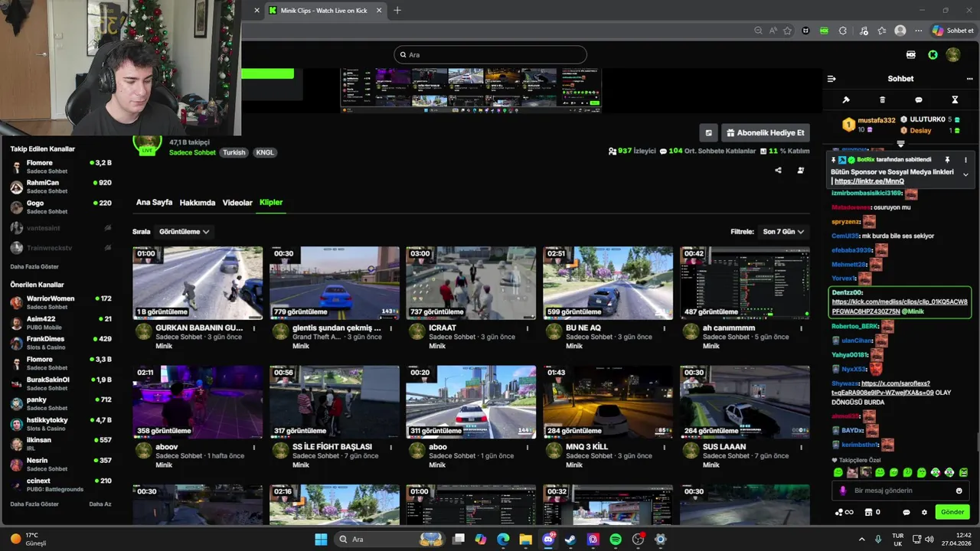The image size is (980, 551).
Task: Click square icon button left of Abonelik Hediye Et
Action: point(709,132)
